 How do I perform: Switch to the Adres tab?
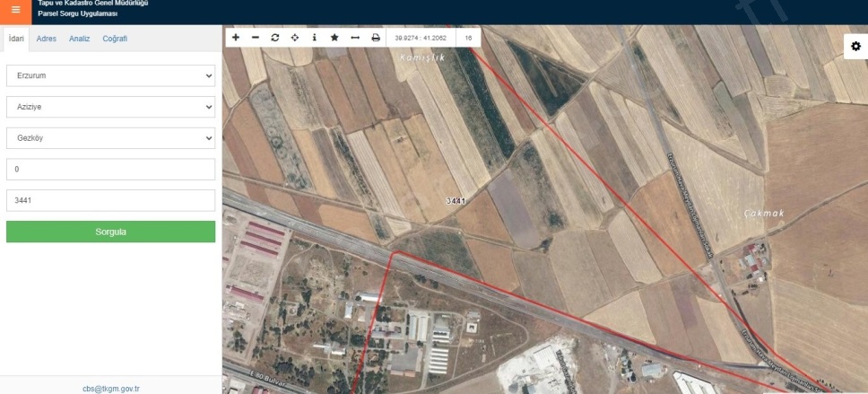point(47,39)
